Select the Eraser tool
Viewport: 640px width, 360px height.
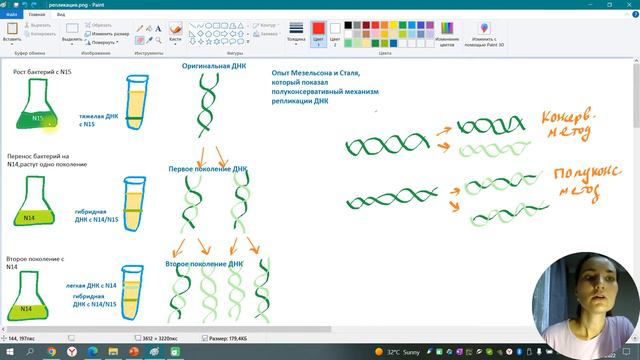pos(140,40)
